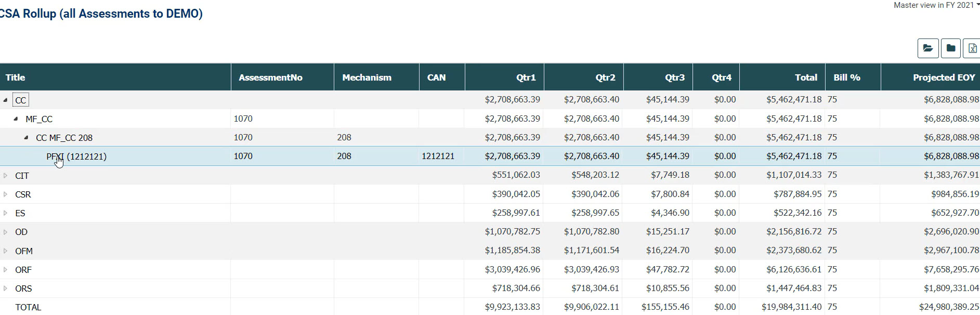Select the CSR row label

coord(23,194)
